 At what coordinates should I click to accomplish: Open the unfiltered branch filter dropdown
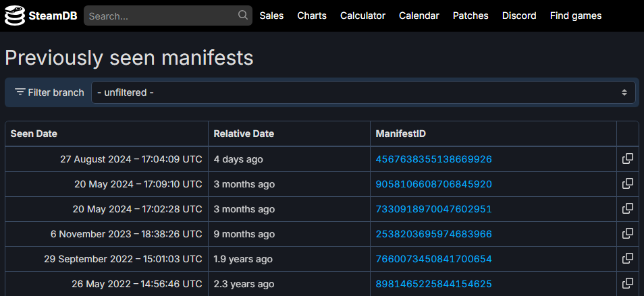click(x=363, y=92)
